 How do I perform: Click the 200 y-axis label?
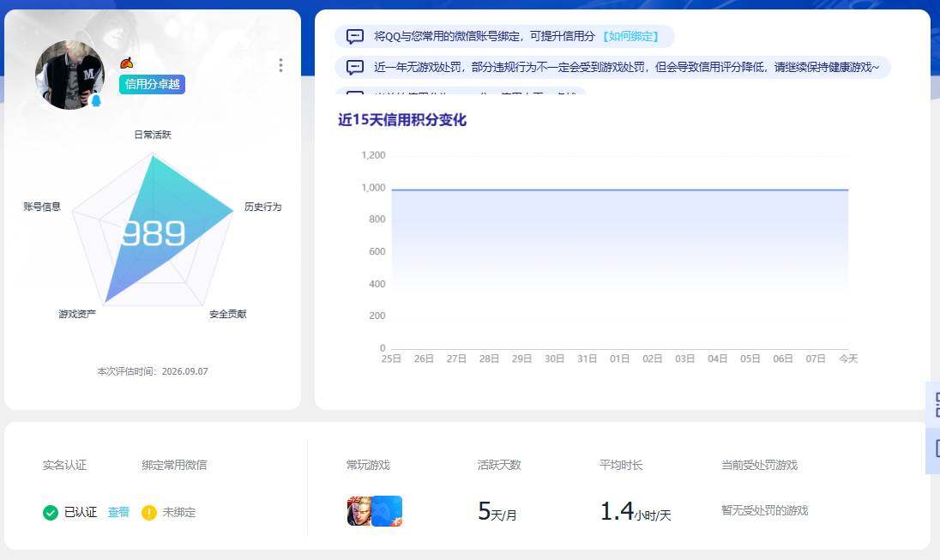[377, 316]
